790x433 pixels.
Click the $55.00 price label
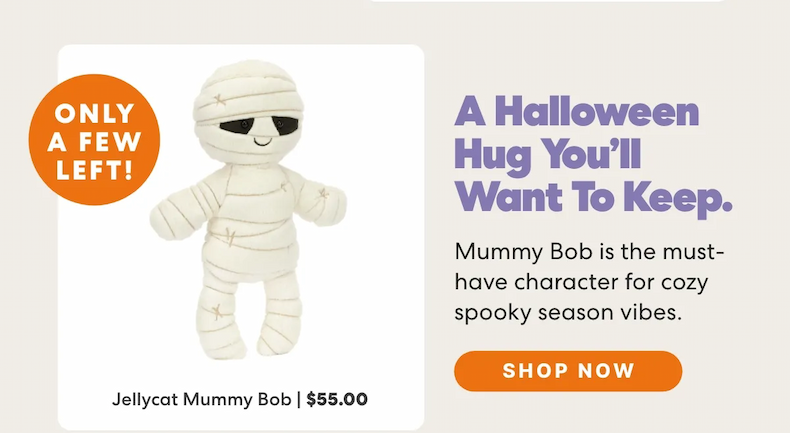coord(337,399)
